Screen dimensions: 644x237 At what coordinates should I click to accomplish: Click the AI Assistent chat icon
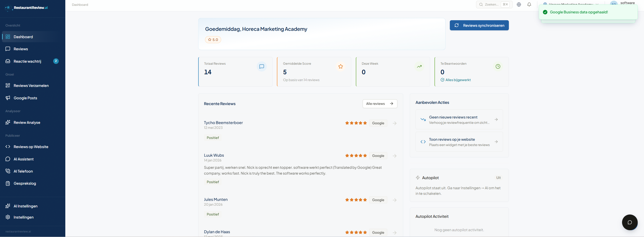tap(8, 159)
